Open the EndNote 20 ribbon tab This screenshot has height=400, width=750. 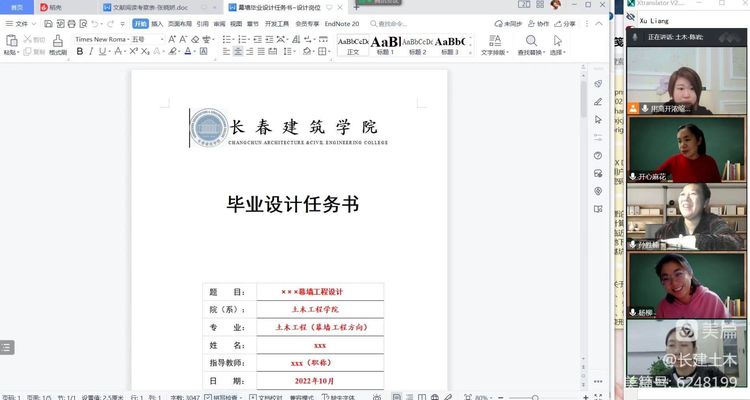pyautogui.click(x=342, y=23)
